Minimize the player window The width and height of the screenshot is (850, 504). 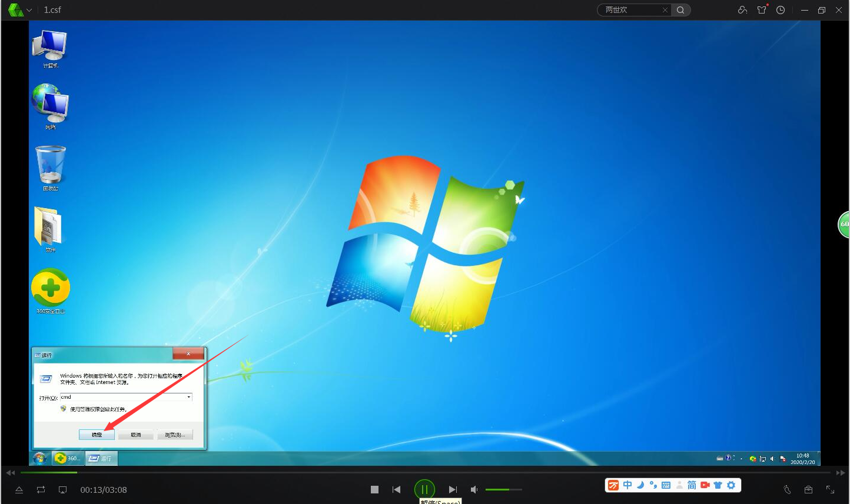pyautogui.click(x=805, y=10)
